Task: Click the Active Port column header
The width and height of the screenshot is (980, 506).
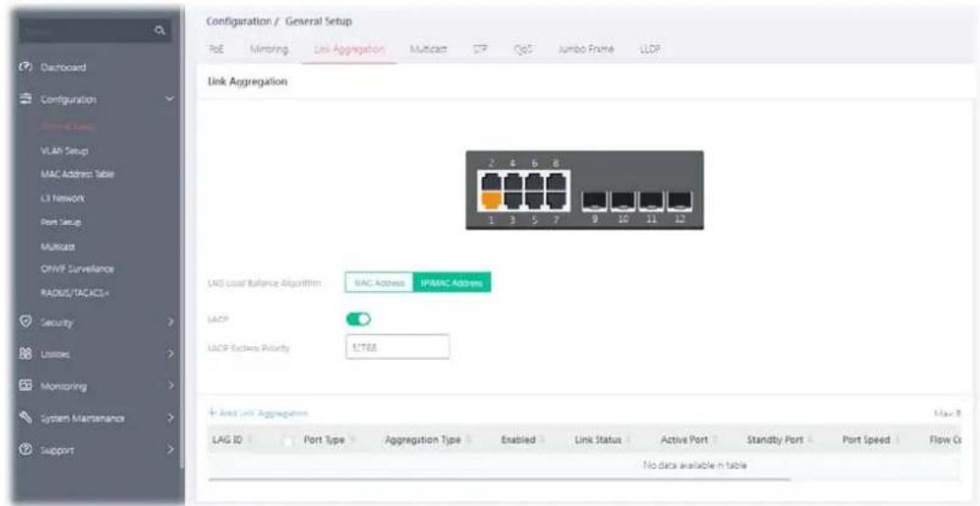Action: [x=685, y=441]
